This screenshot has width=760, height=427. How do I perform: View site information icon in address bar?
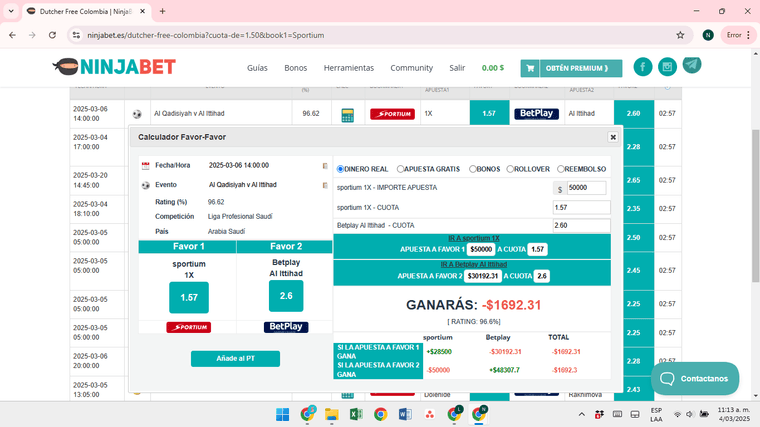76,35
